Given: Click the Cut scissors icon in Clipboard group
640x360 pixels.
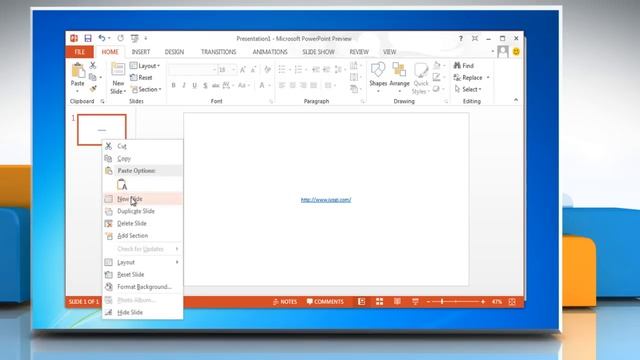Looking at the screenshot, I should click(x=93, y=65).
